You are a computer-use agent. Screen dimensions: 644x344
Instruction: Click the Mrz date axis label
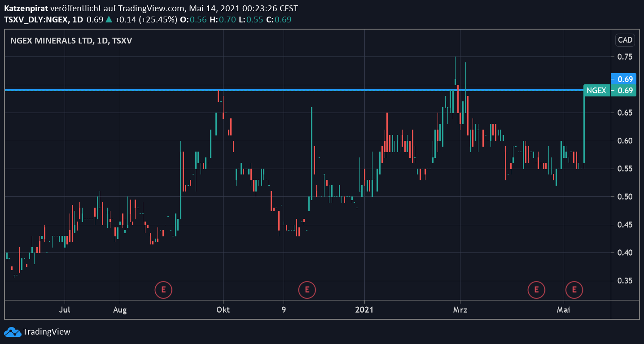click(x=460, y=309)
